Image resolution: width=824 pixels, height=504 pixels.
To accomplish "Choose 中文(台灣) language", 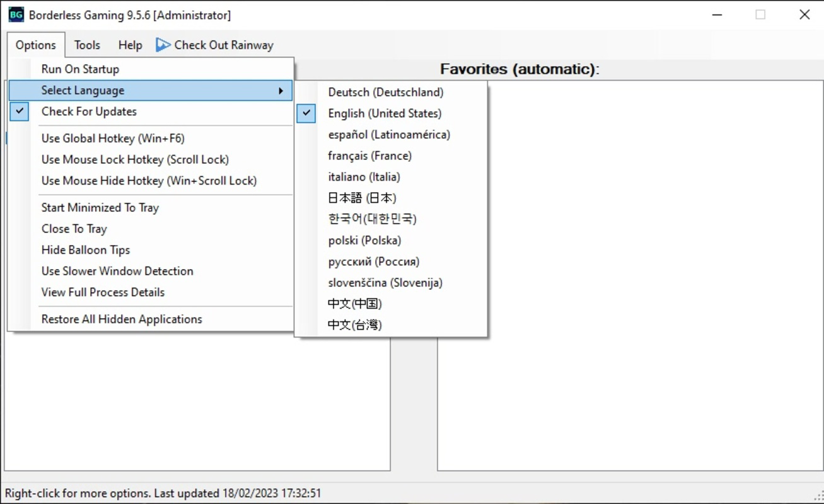I will point(391,325).
